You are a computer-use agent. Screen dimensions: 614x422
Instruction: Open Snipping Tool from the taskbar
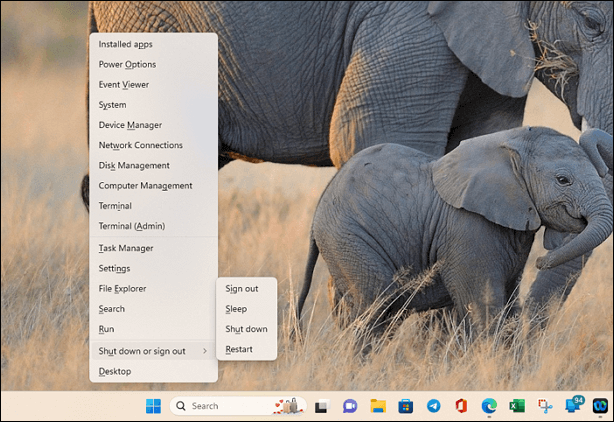[545, 406]
